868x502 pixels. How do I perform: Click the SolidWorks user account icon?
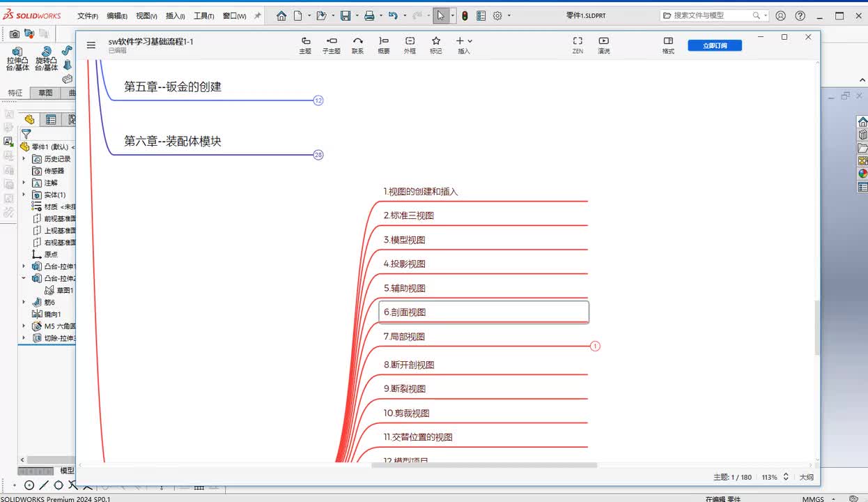click(x=781, y=15)
